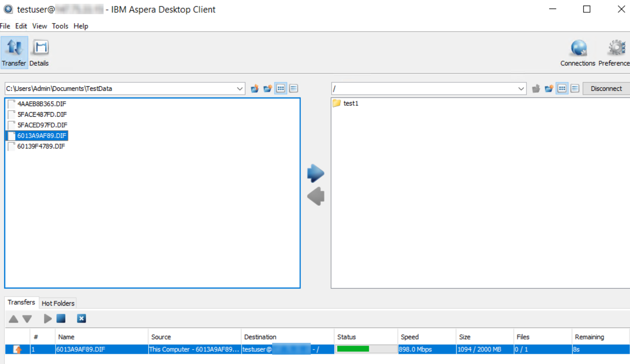Switch to the Hot Folders tab
630x364 pixels.
(58, 303)
